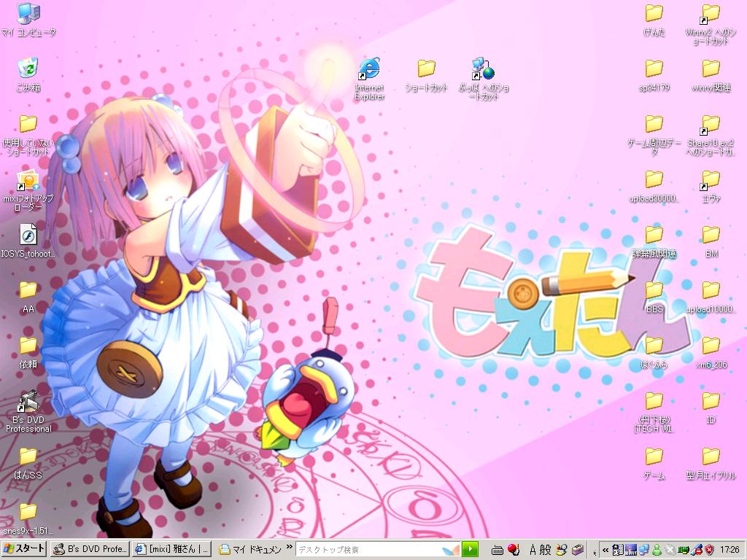Open the upload10000 folder
The height and width of the screenshot is (560, 747).
tap(711, 296)
